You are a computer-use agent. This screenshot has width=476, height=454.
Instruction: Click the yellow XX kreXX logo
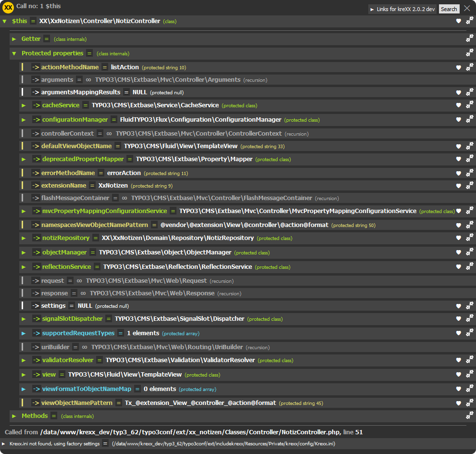point(8,7)
